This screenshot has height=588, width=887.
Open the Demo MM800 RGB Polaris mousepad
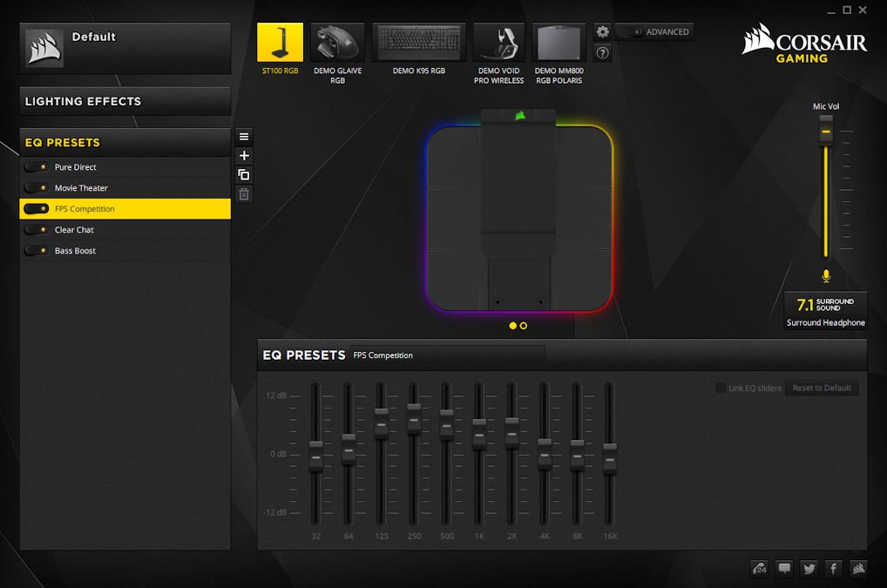click(559, 43)
